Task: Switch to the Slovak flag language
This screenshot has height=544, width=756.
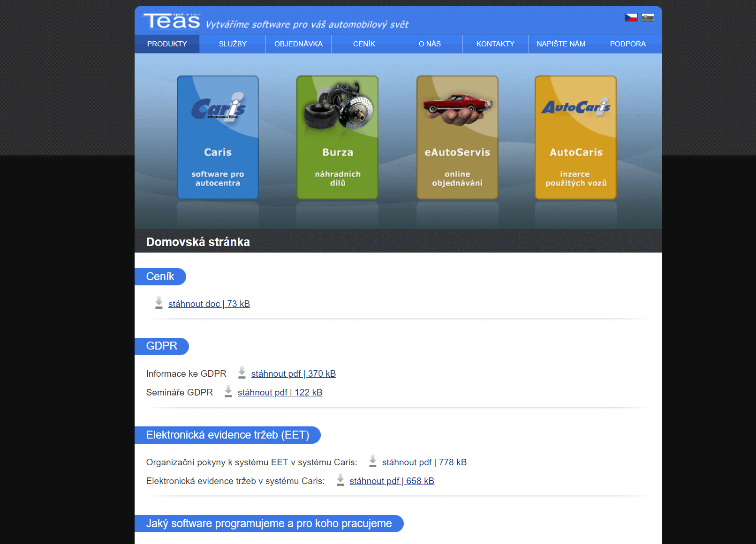Action: click(x=648, y=17)
